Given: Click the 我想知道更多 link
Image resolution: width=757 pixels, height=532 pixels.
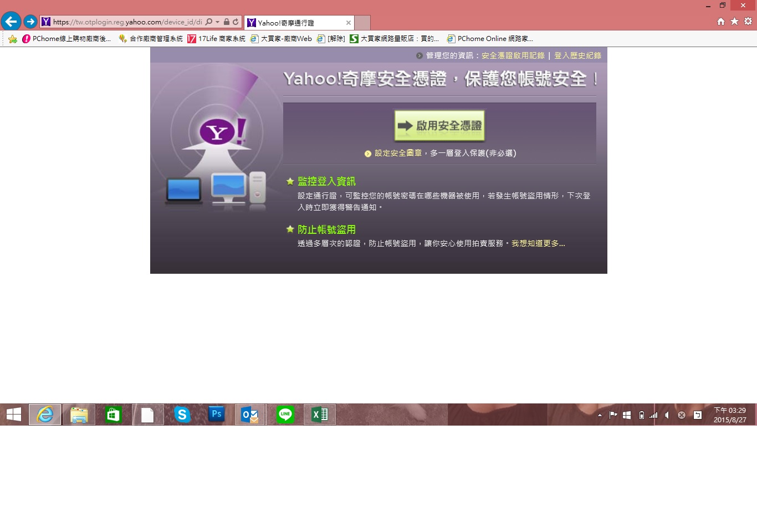Looking at the screenshot, I should (x=538, y=244).
